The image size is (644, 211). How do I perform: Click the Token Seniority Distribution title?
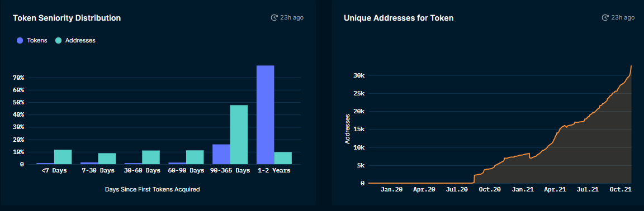[x=67, y=18]
